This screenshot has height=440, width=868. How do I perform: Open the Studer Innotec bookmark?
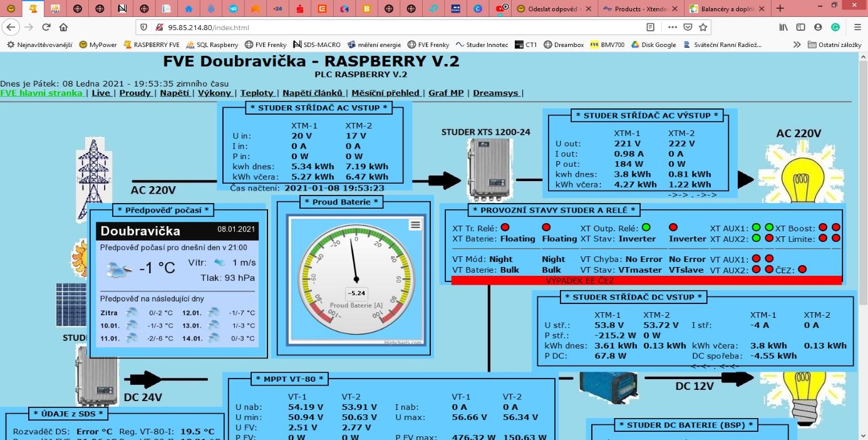pyautogui.click(x=482, y=45)
